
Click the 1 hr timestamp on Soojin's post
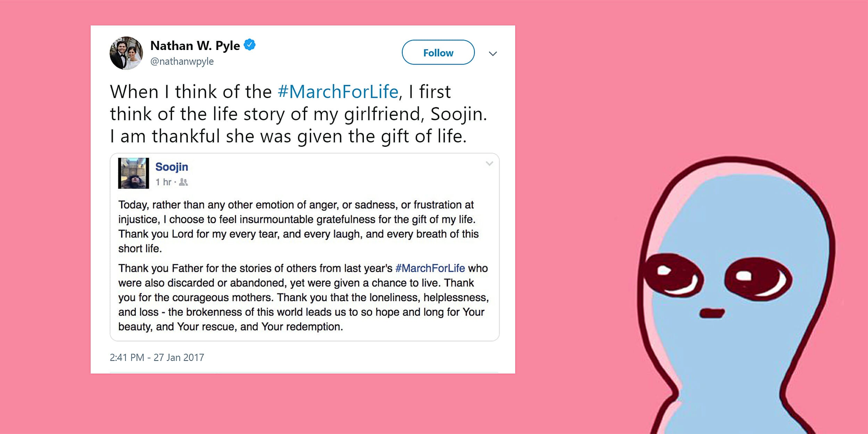pyautogui.click(x=163, y=182)
